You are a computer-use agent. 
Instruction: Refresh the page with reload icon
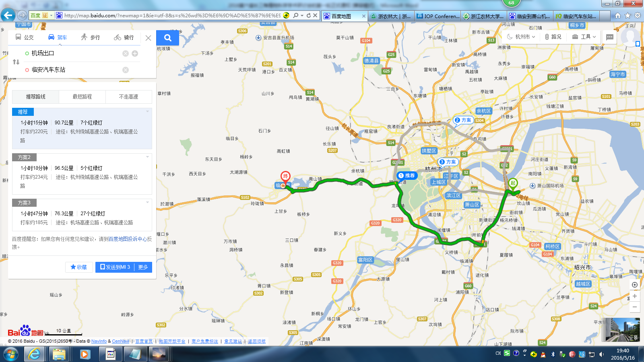309,15
